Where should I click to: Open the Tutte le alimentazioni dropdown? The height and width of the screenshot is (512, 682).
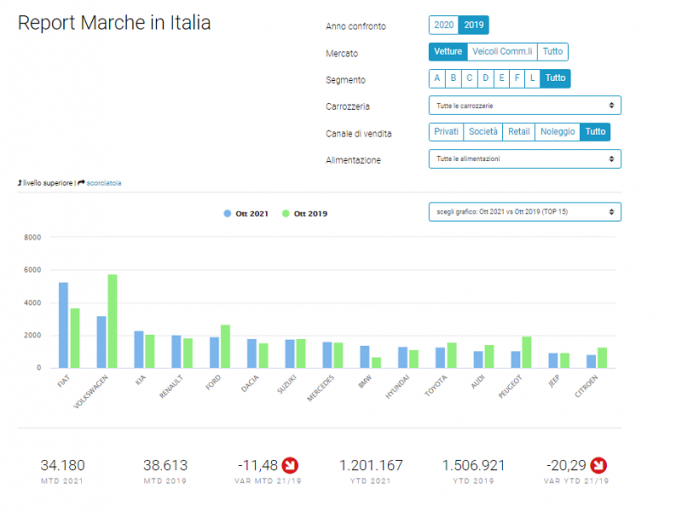pos(525,159)
